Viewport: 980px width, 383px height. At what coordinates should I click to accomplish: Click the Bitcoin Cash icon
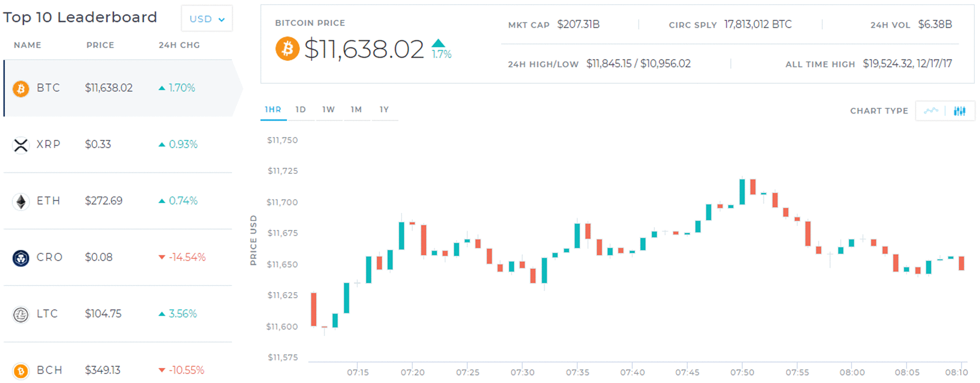[x=21, y=371]
